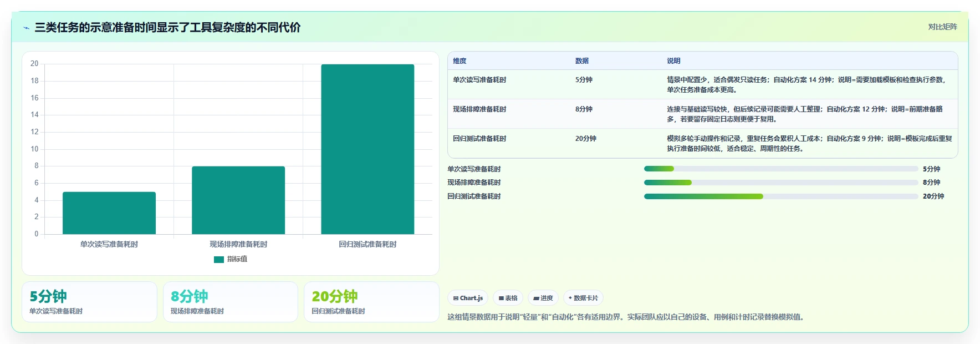This screenshot has width=980, height=344.
Task: Open the 8分钟 现场排障准备耗时 stat card
Action: pos(231,302)
